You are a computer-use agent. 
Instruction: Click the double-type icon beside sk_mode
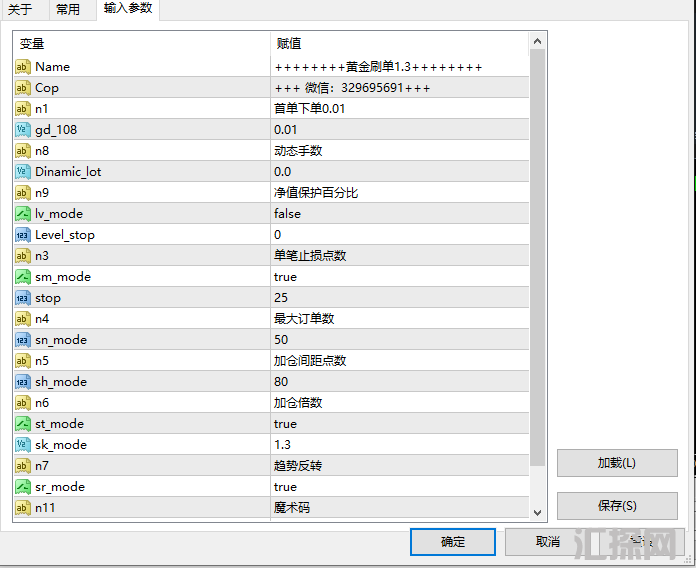tap(23, 445)
